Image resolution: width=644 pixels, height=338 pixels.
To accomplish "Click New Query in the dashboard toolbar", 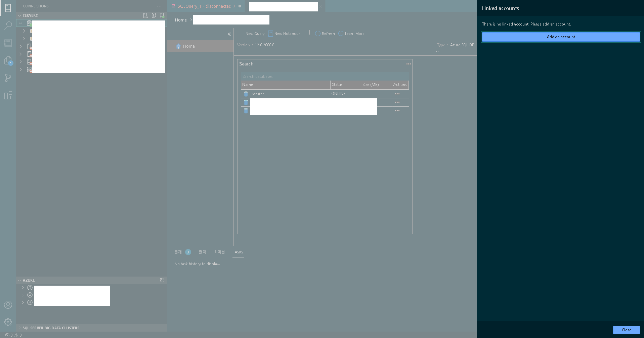I will [x=252, y=34].
